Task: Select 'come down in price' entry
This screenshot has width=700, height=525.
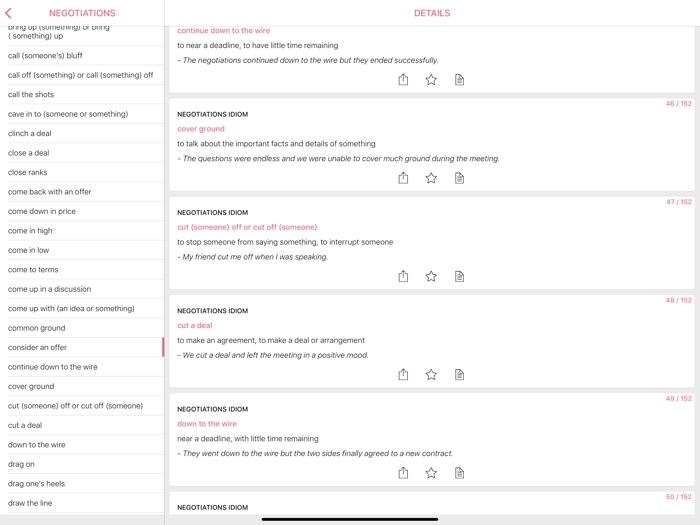Action: [x=82, y=211]
